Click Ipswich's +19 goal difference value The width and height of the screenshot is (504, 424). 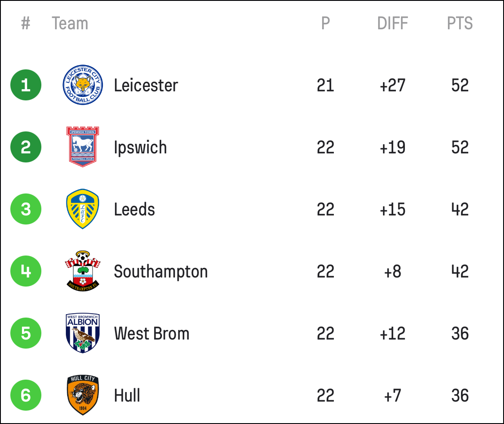click(x=392, y=147)
